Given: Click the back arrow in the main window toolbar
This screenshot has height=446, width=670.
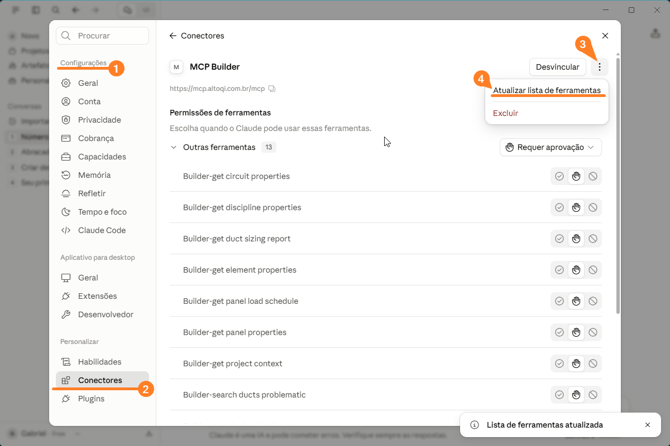Looking at the screenshot, I should pyautogui.click(x=76, y=10).
